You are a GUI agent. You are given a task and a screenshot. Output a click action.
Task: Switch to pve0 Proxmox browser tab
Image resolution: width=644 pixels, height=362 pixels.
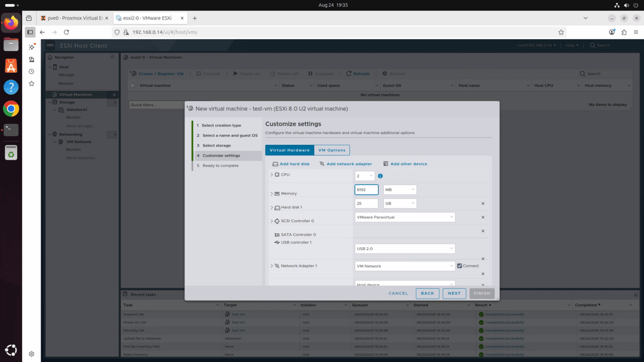(x=74, y=18)
